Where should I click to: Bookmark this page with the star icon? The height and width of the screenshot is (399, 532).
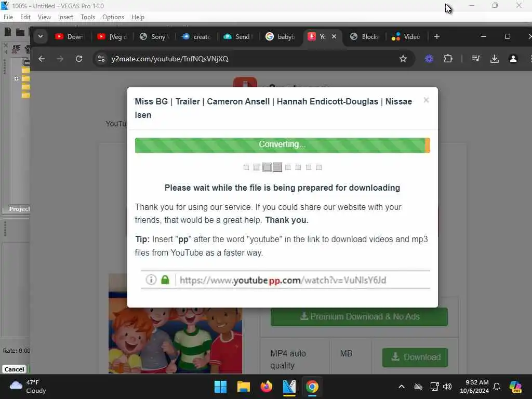coord(403,59)
